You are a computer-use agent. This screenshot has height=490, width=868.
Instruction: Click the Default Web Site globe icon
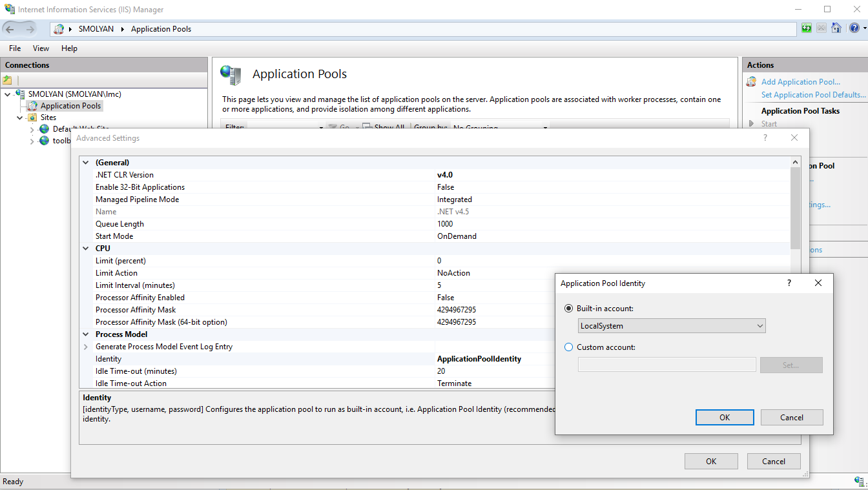(44, 129)
